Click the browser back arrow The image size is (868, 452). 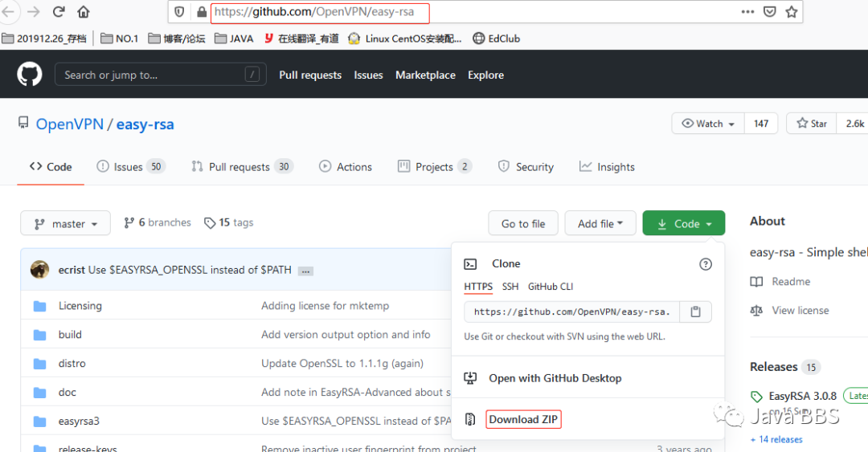pos(8,11)
